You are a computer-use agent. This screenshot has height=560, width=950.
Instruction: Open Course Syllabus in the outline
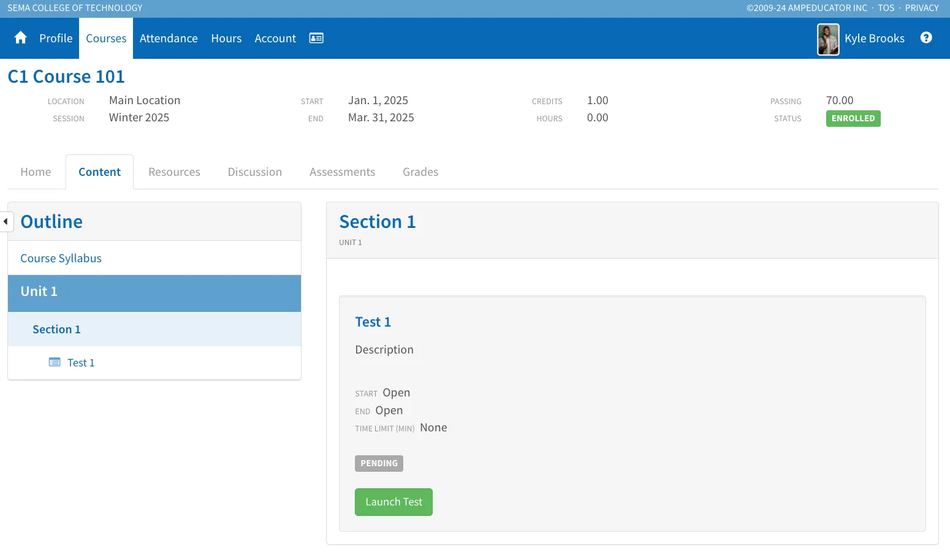tap(61, 258)
